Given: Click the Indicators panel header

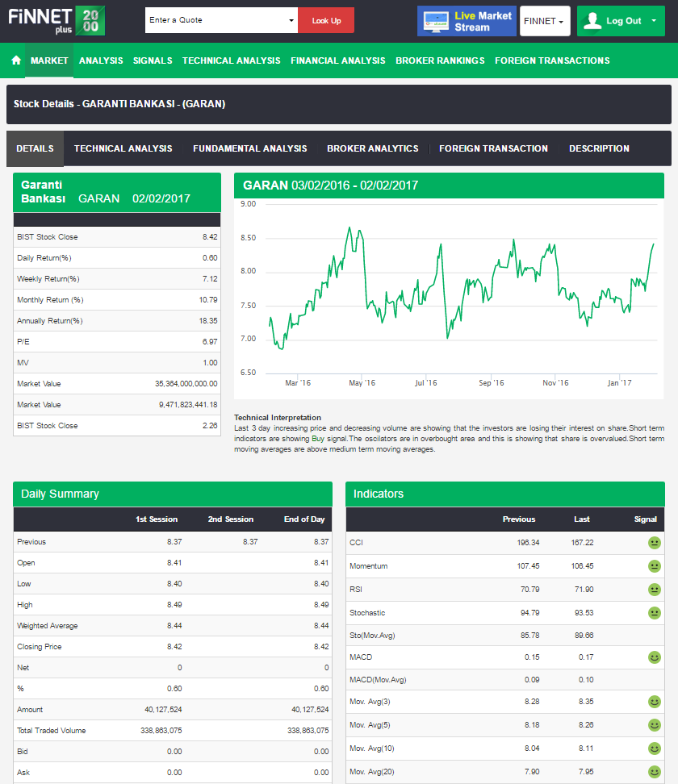Looking at the screenshot, I should [505, 494].
